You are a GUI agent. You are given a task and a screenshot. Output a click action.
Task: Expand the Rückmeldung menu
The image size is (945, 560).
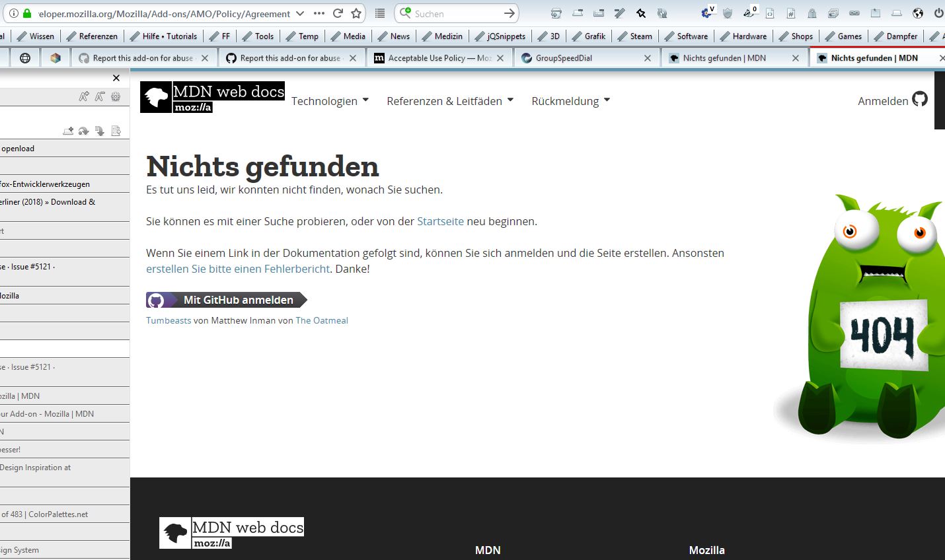coord(571,101)
